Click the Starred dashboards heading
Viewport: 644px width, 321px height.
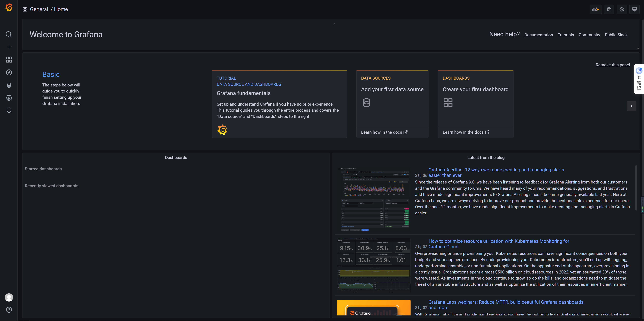pos(43,169)
